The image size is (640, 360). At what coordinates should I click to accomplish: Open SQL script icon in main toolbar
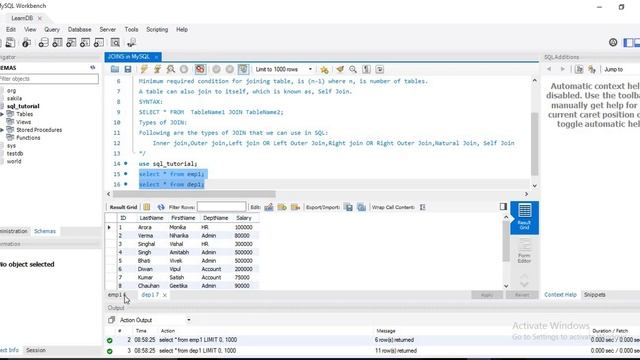pyautogui.click(x=10, y=42)
